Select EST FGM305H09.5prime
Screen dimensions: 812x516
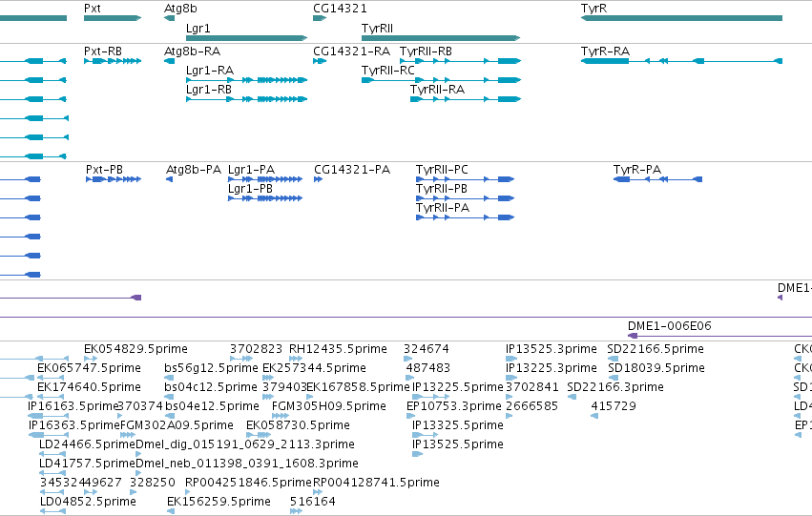click(x=281, y=416)
